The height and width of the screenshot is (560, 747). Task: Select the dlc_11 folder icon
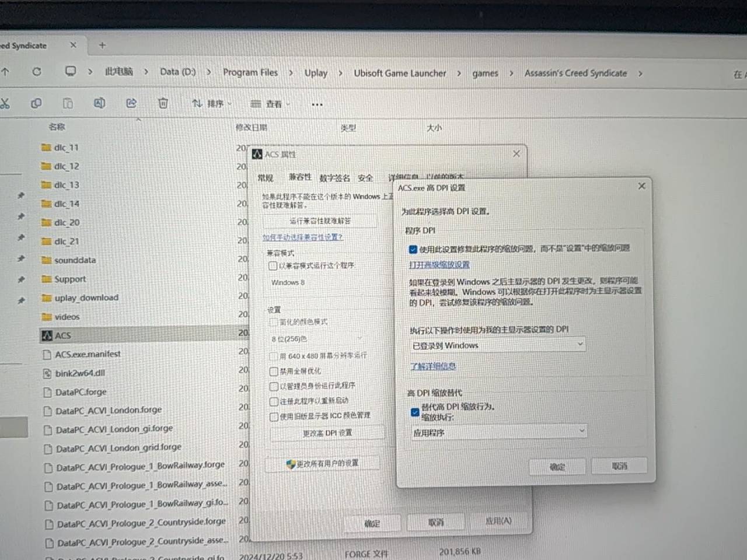pyautogui.click(x=46, y=148)
